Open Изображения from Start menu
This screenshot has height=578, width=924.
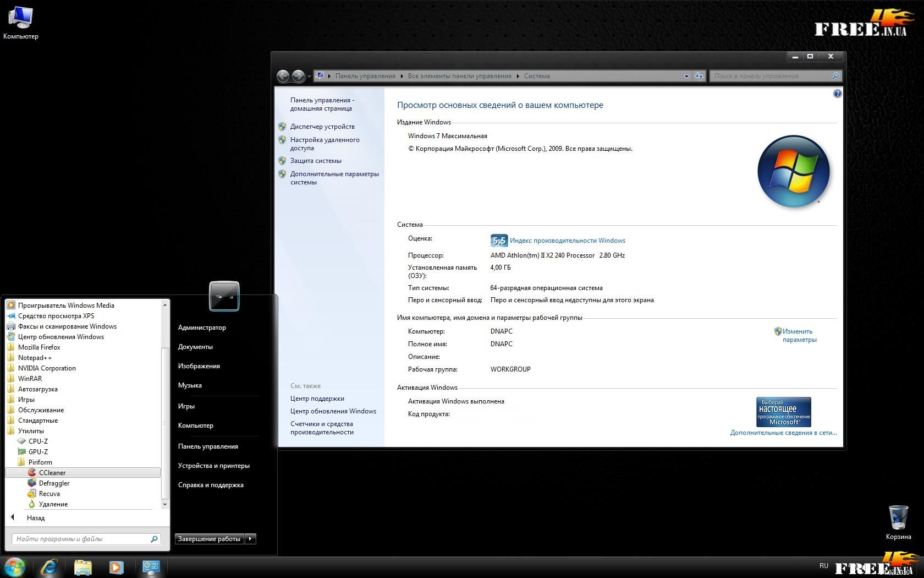tap(199, 366)
